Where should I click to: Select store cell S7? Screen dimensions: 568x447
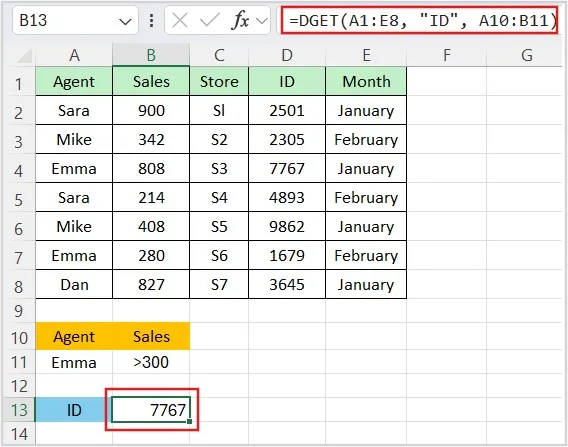coord(219,284)
